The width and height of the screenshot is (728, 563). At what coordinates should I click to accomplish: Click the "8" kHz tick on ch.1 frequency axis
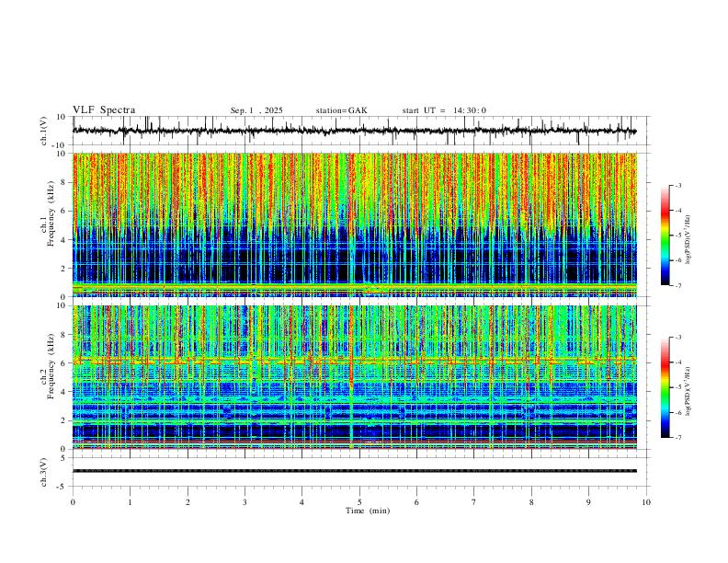click(x=63, y=182)
